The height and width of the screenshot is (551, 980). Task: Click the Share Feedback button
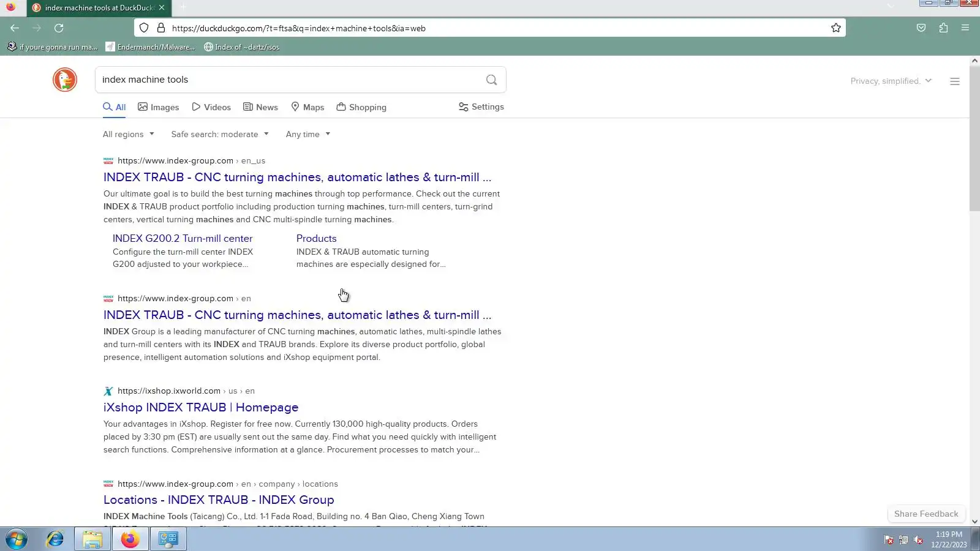(x=926, y=514)
